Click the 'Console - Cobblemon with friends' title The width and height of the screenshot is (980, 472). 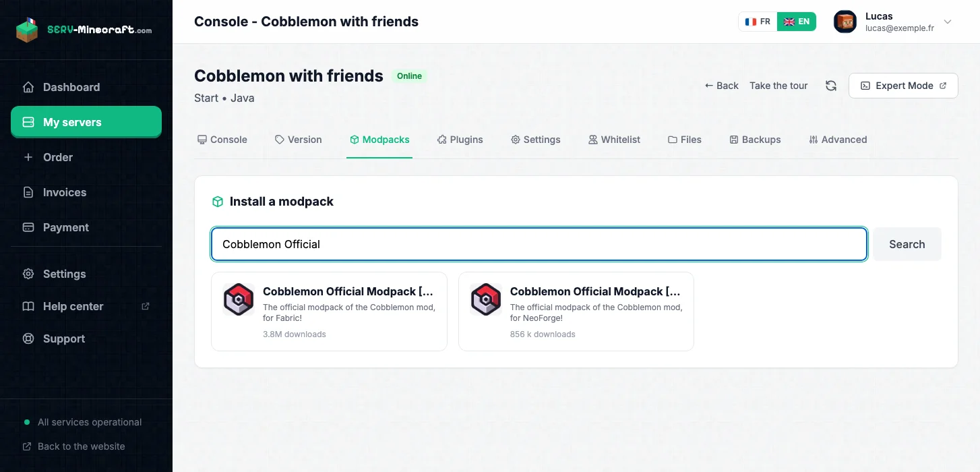pos(306,22)
